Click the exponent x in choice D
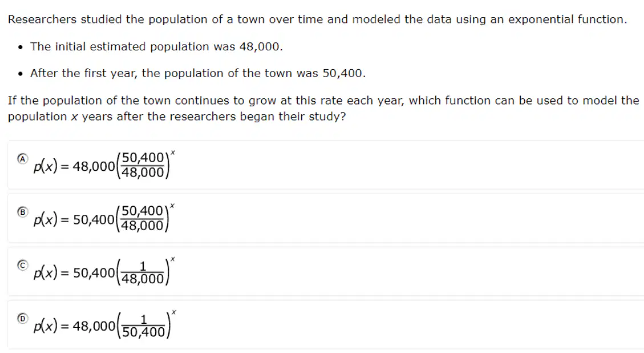Viewport: 644px width, 353px height. click(x=174, y=312)
